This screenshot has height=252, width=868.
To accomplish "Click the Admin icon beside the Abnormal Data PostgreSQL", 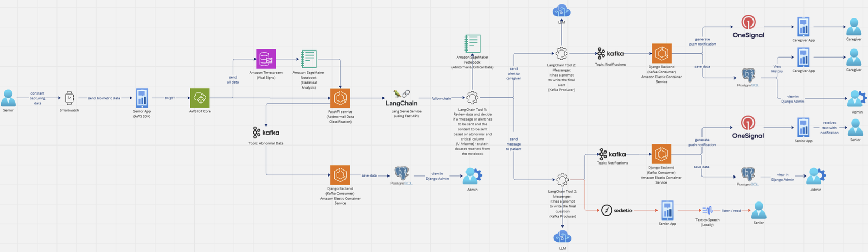I will [x=473, y=177].
